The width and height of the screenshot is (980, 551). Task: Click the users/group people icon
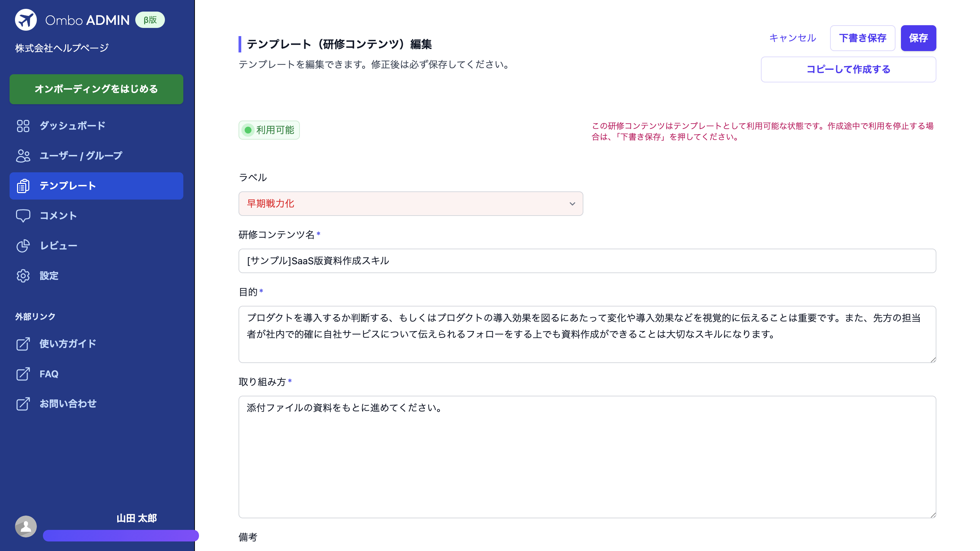[23, 156]
